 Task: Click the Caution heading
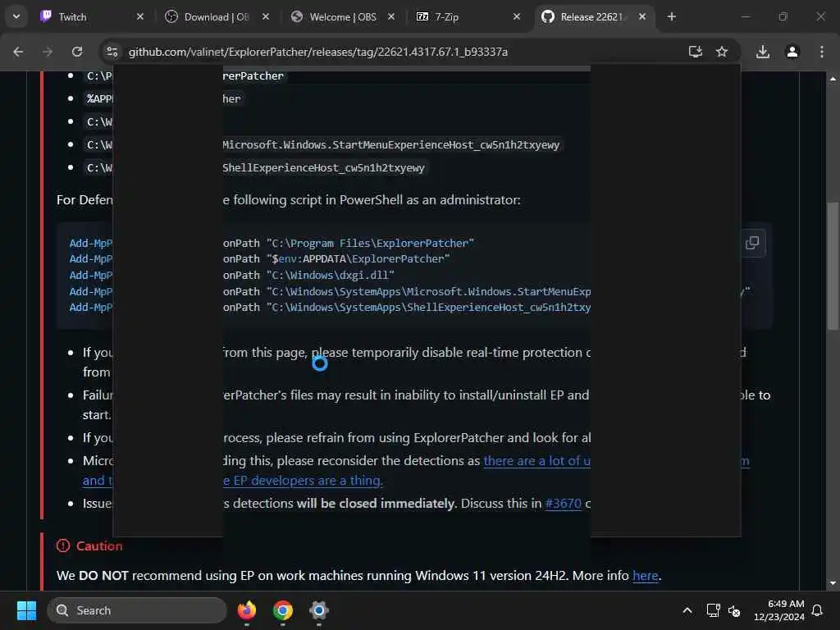99,546
